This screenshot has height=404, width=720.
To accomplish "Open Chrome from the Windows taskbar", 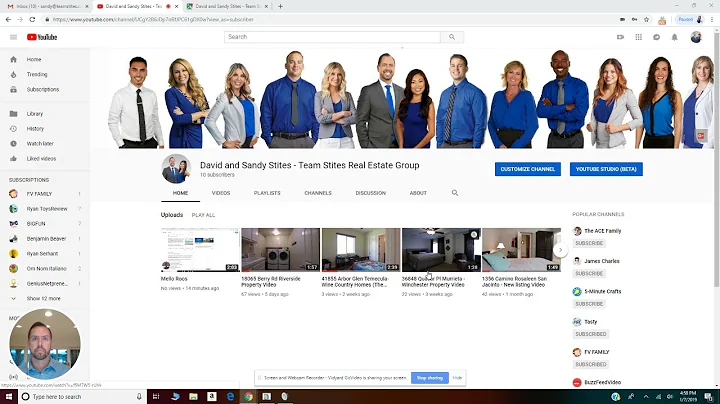I will (248, 396).
